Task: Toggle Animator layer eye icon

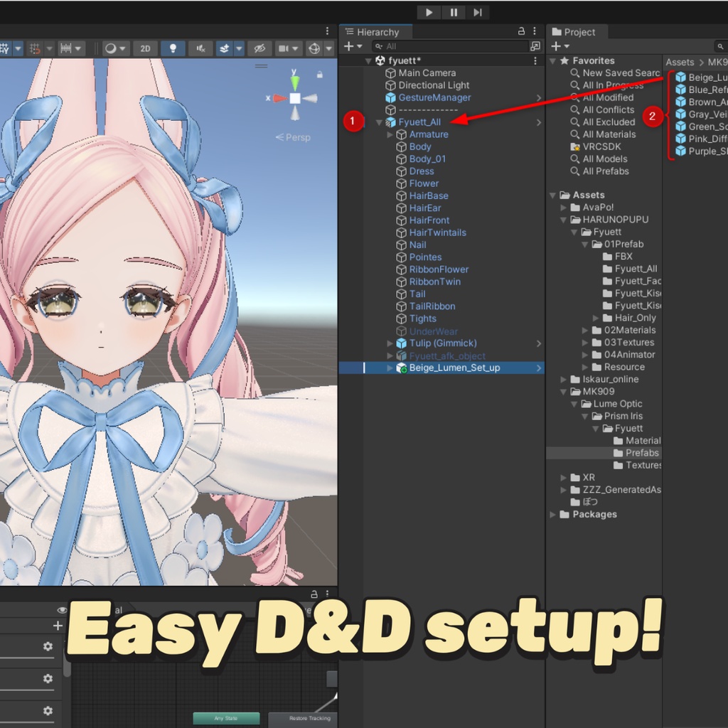Action: pyautogui.click(x=62, y=610)
